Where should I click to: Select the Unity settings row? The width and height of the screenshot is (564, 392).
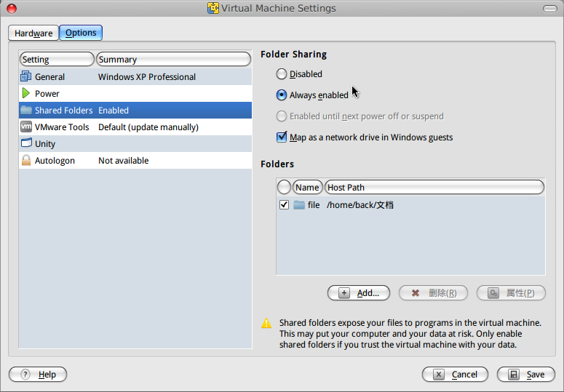point(135,143)
